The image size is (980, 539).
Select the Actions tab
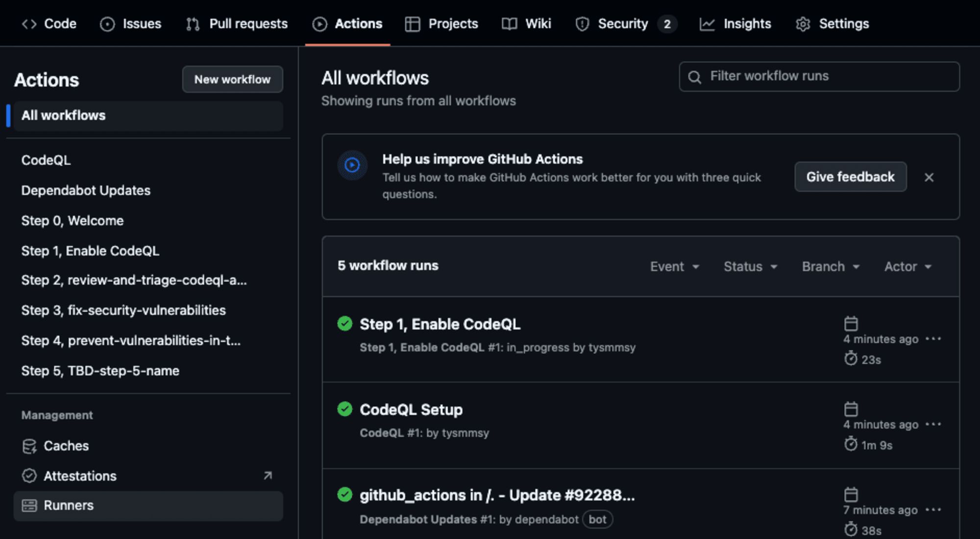coord(347,24)
